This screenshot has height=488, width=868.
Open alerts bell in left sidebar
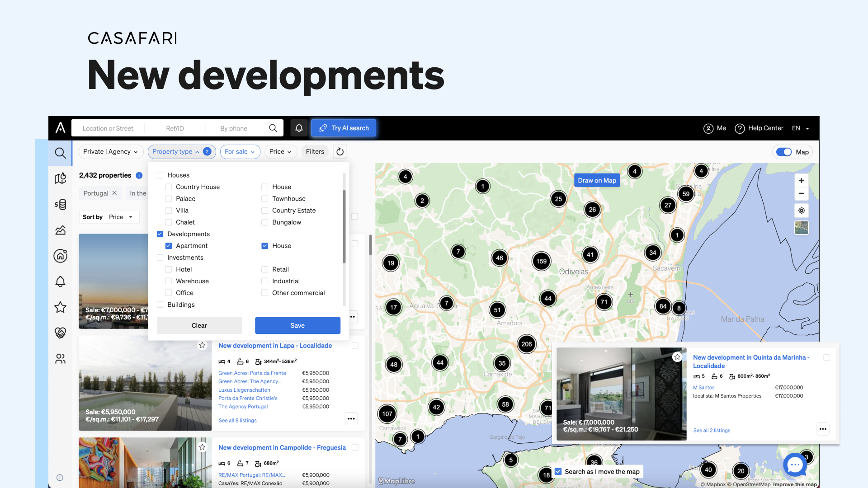(x=61, y=282)
